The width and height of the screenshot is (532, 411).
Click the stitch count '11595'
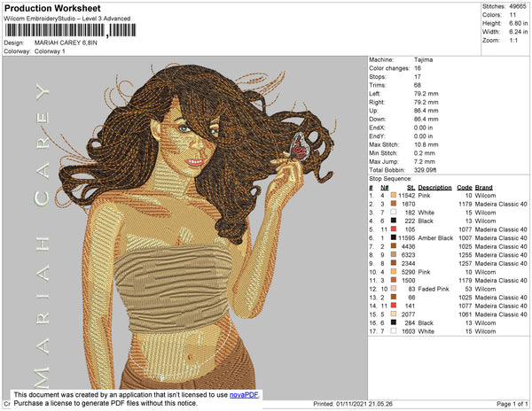click(406, 238)
